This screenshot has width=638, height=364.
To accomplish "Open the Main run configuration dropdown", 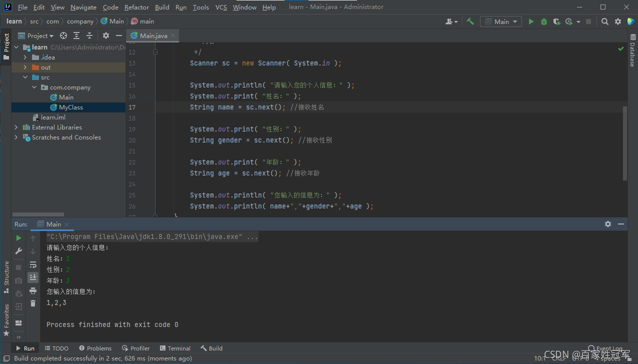I will coord(501,21).
